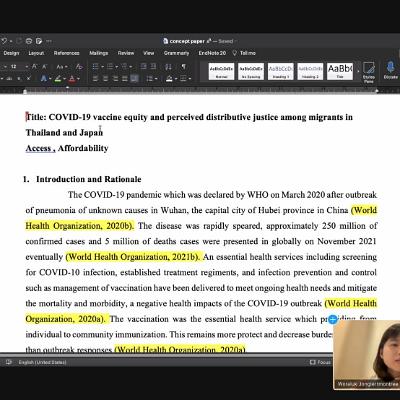Apply the text highlight color marker
400x400 pixels.
pos(58,79)
